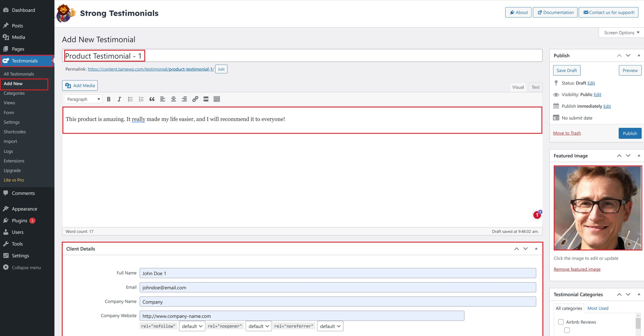
Task: Toggle bold formatting in editor toolbar
Action: (x=109, y=99)
